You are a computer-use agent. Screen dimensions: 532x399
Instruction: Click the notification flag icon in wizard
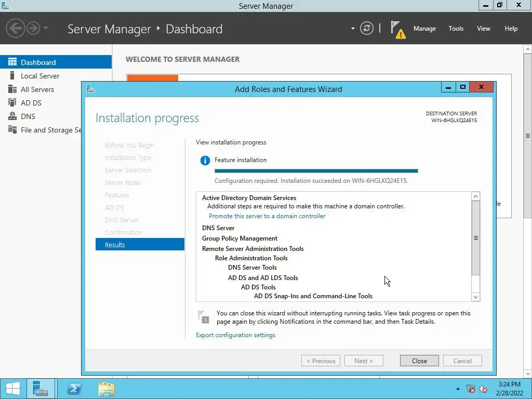pyautogui.click(x=204, y=317)
